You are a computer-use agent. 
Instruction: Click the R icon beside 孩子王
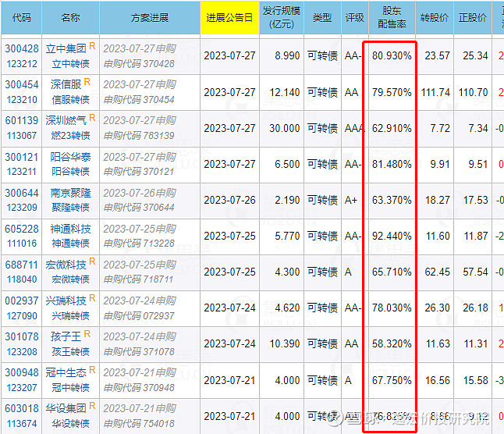(87, 334)
